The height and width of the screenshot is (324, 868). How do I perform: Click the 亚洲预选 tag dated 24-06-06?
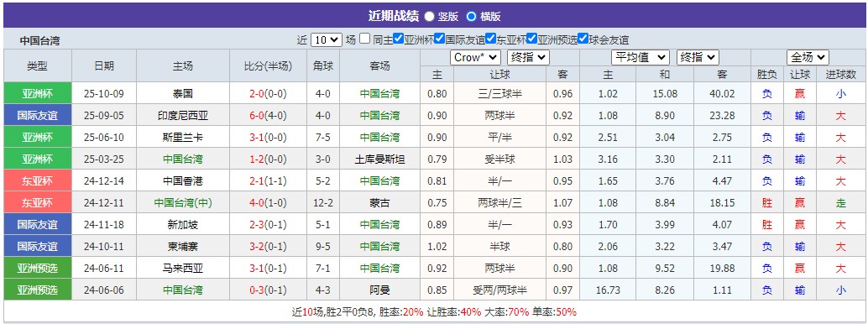click(38, 290)
